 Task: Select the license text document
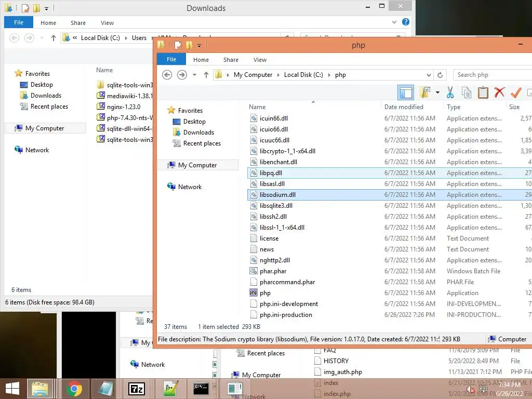pyautogui.click(x=269, y=238)
